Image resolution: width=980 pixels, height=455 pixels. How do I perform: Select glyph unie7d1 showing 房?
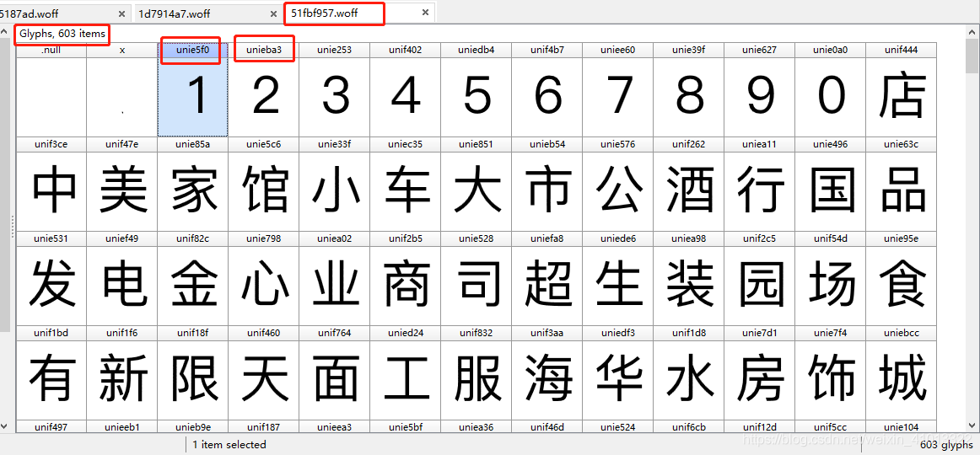759,372
